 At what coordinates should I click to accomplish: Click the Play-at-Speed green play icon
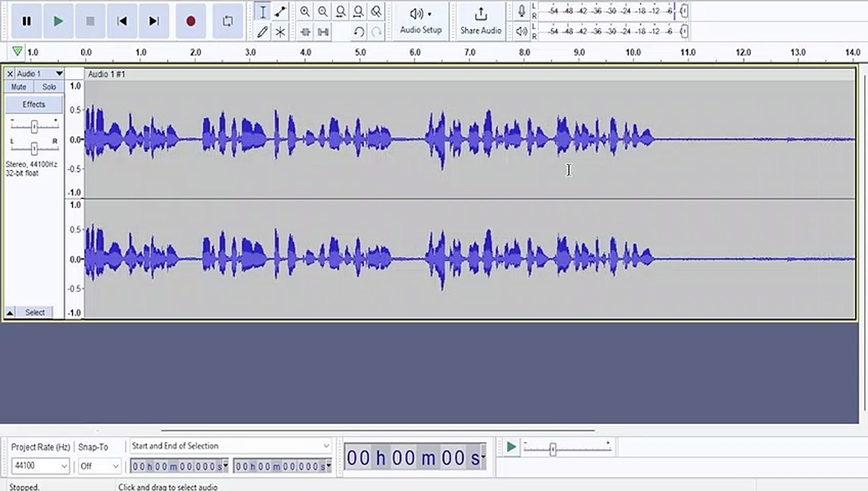[x=511, y=447]
